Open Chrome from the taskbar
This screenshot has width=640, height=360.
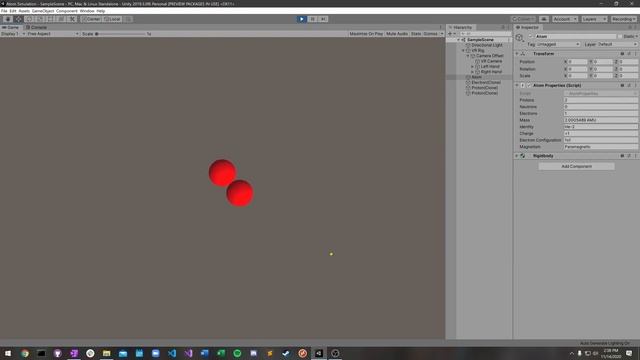[25, 353]
